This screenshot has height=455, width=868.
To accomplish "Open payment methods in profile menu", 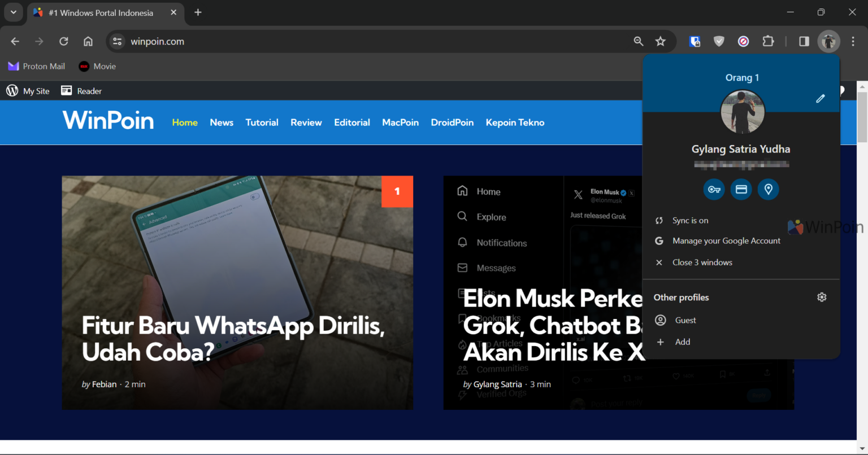I will pos(741,189).
